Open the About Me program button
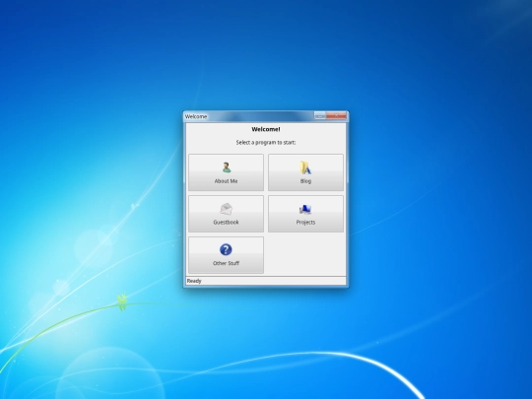Image resolution: width=532 pixels, height=399 pixels. coord(226,172)
